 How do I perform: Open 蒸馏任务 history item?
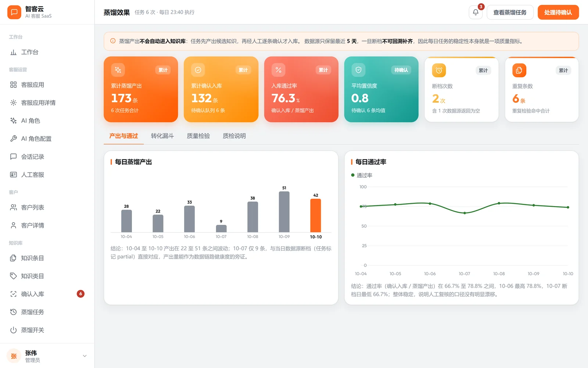click(47, 312)
